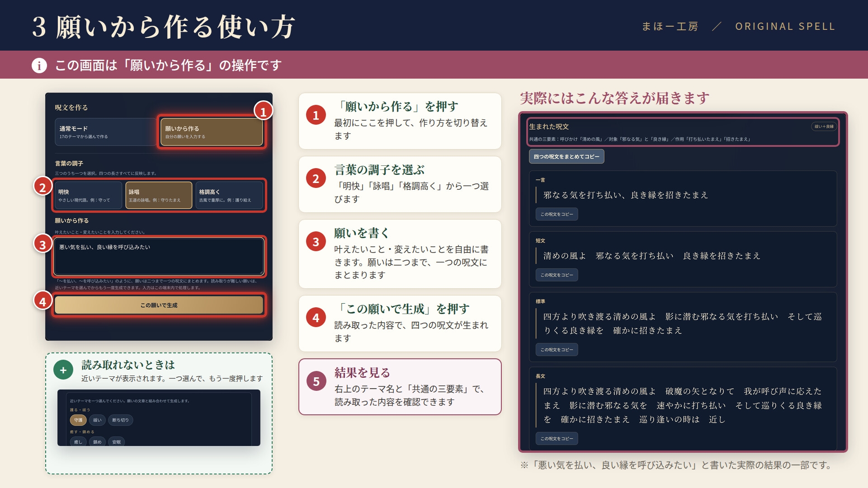Select the 祓い theme chip
This screenshot has height=488, width=868.
pos(97,420)
